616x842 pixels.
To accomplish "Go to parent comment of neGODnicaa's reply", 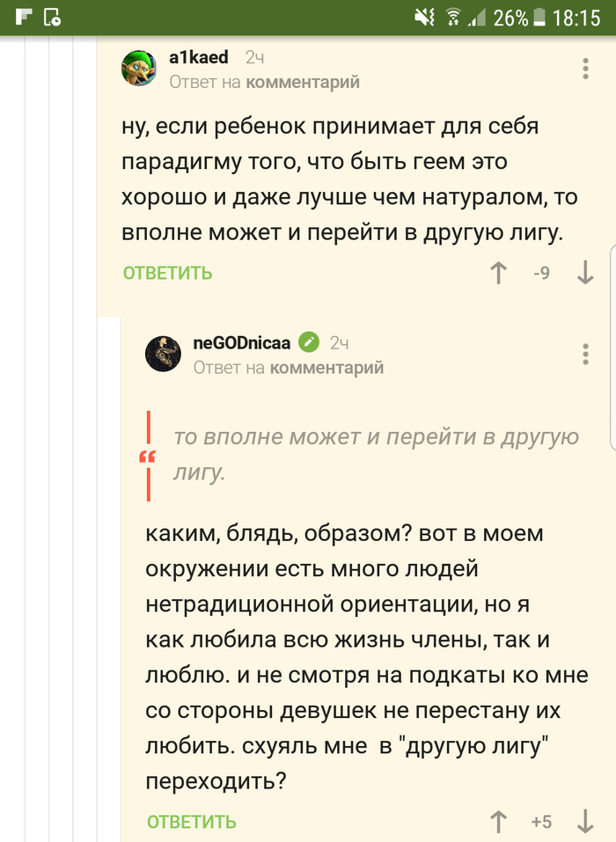I will 326,367.
